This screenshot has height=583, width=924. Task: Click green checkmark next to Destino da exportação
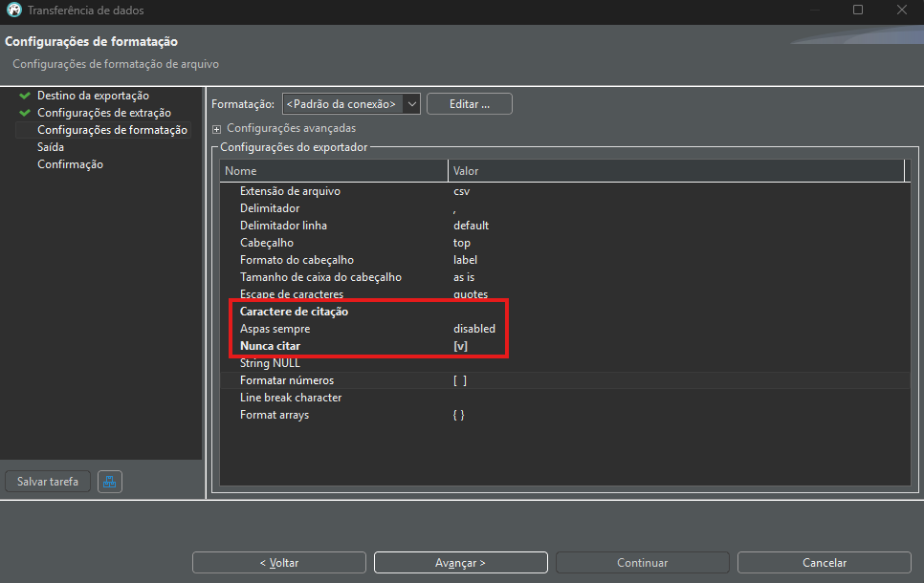pos(25,96)
